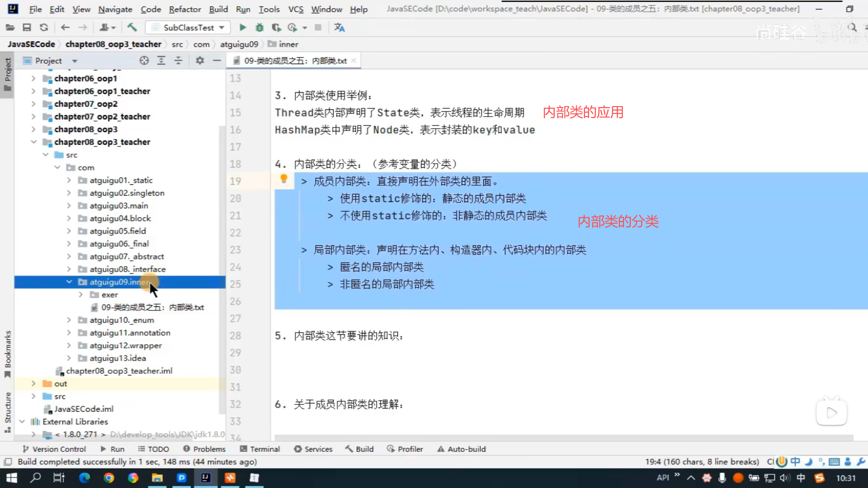Click the Build project hammer icon
Viewport: 868px width, 488px height.
tap(132, 28)
